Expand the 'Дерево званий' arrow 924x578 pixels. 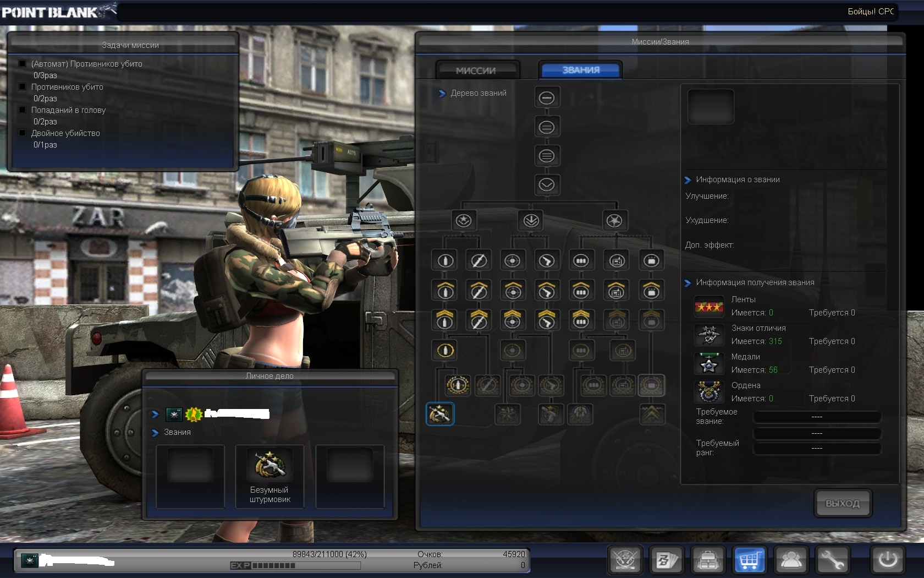442,94
